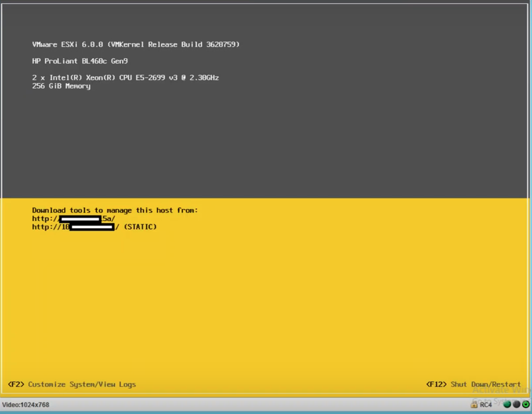The width and height of the screenshot is (532, 414).
Task: Click the RC4 encryption label
Action: [486, 405]
